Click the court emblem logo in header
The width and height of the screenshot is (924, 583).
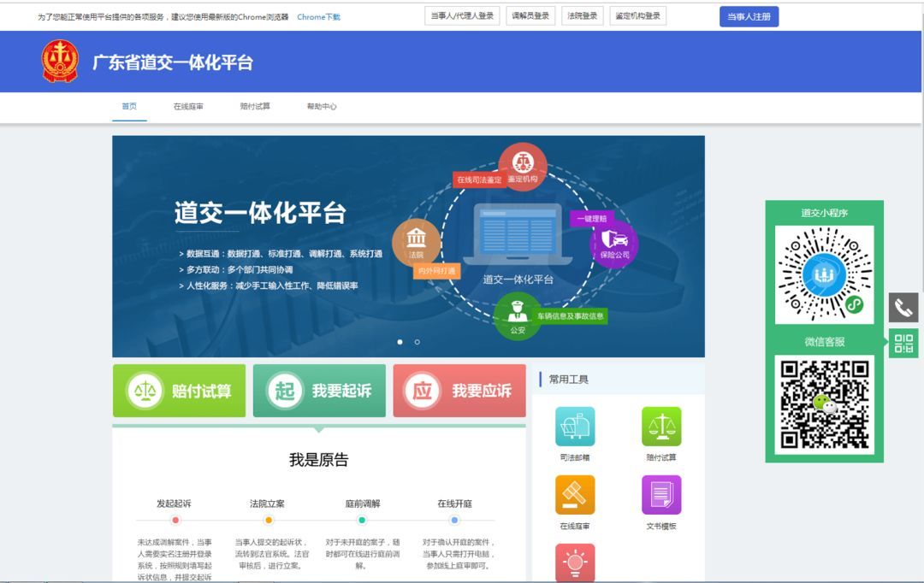coord(60,62)
